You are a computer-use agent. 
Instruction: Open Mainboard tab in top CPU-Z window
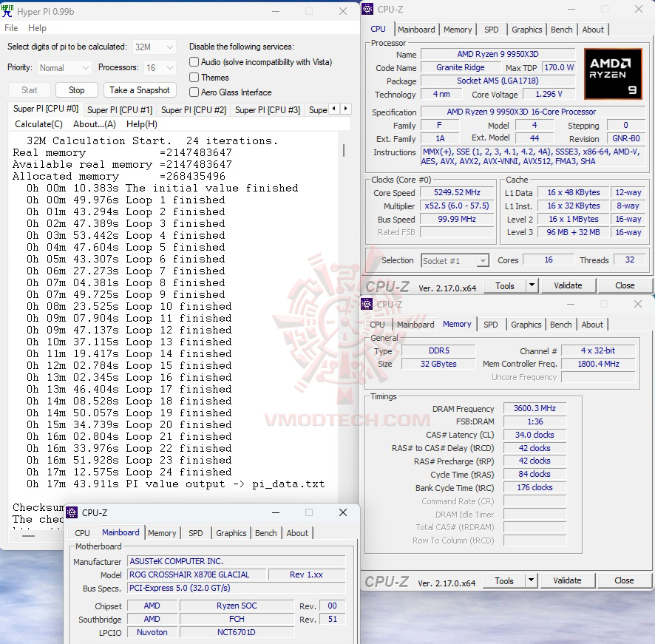click(x=416, y=30)
